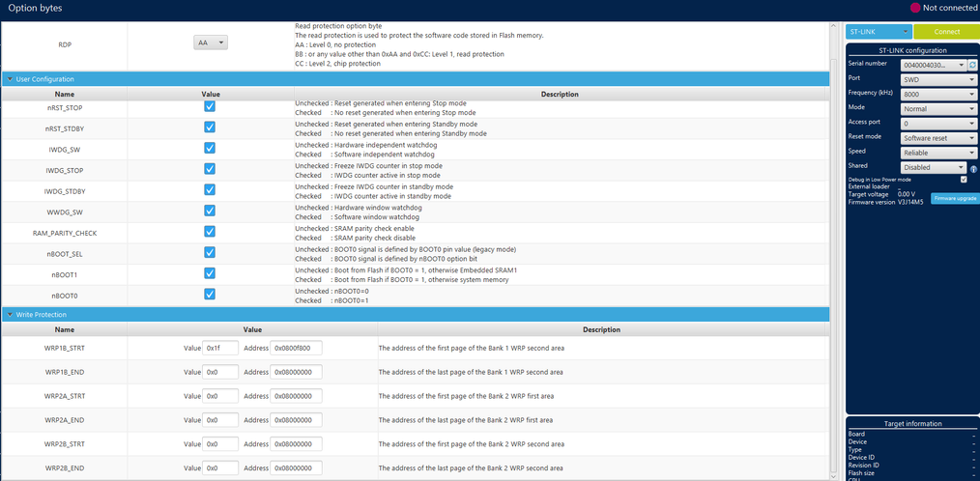Toggle the nBOOT_SEL checkbox

pyautogui.click(x=210, y=252)
